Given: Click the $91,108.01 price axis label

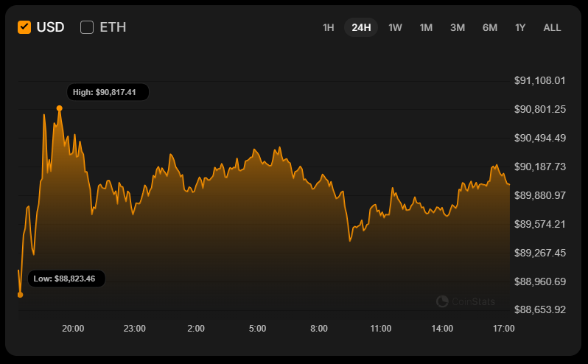Looking at the screenshot, I should click(x=539, y=80).
